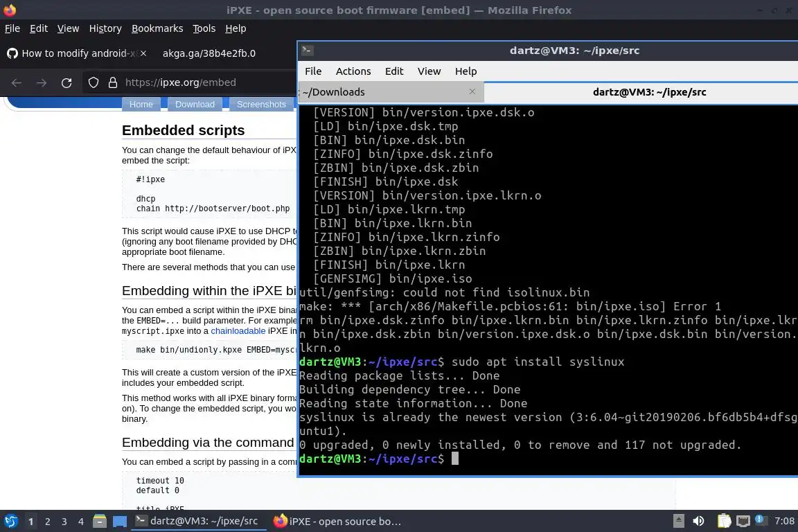This screenshot has width=798, height=532.
Task: Click the terminal window title-bar icon
Action: pyautogui.click(x=308, y=51)
